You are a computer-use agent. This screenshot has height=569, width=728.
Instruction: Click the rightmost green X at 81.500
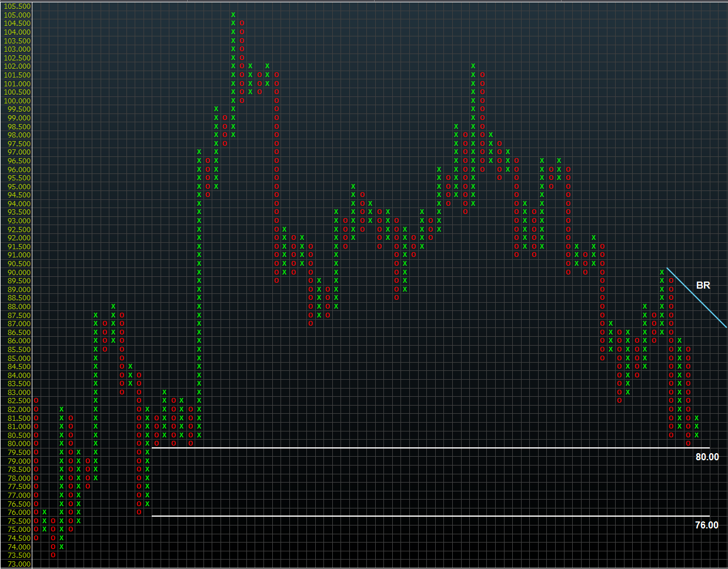[696, 418]
